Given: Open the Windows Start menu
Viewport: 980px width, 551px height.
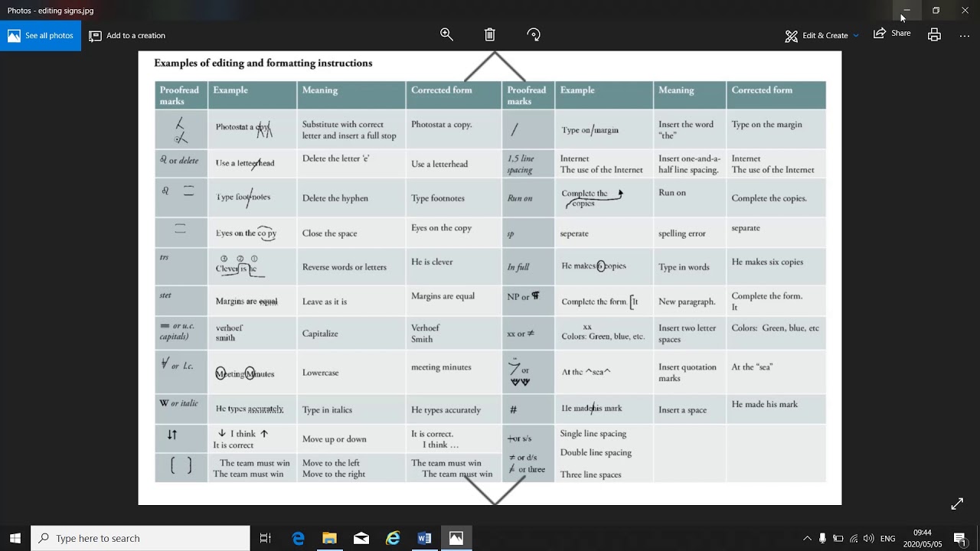Looking at the screenshot, I should click(15, 538).
